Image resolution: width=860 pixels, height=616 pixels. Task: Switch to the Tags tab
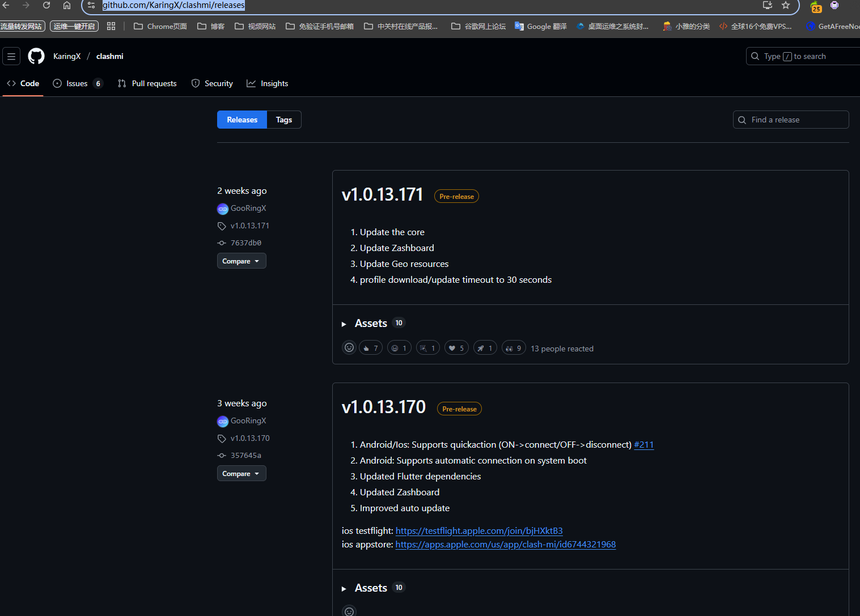283,120
